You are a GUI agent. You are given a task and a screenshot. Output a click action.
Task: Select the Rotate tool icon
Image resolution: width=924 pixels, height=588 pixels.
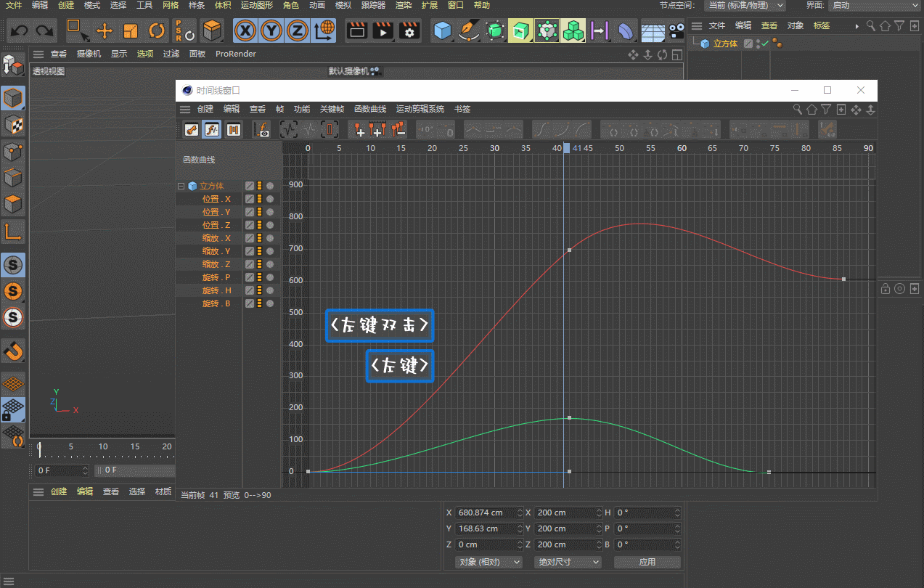click(157, 30)
